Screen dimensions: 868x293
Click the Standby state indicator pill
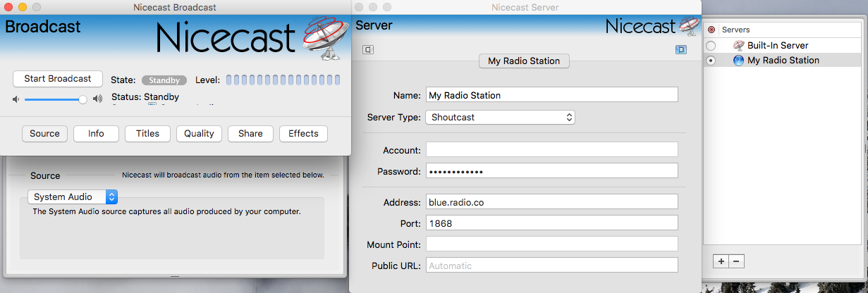click(x=164, y=80)
